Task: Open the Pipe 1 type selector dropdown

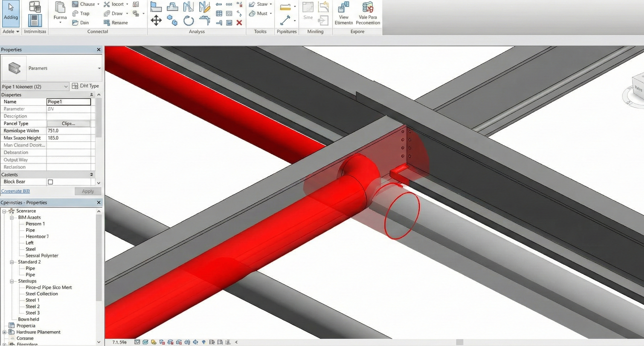Action: (x=66, y=87)
